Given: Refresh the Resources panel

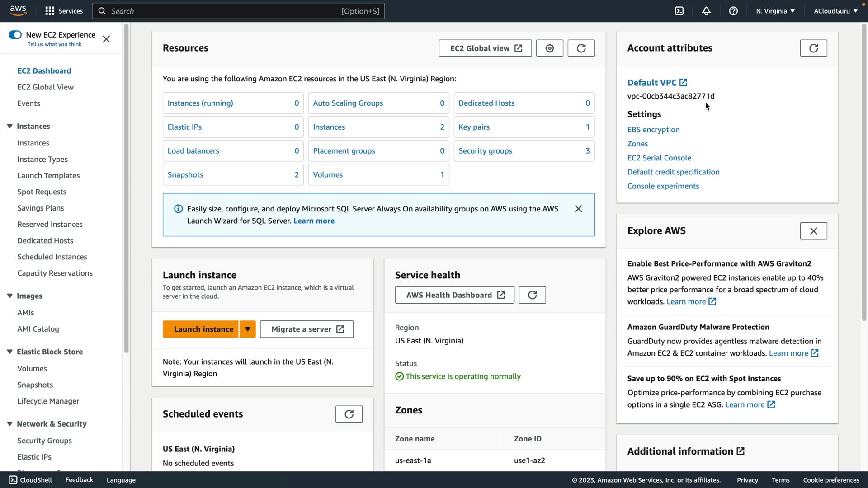Looking at the screenshot, I should point(581,48).
